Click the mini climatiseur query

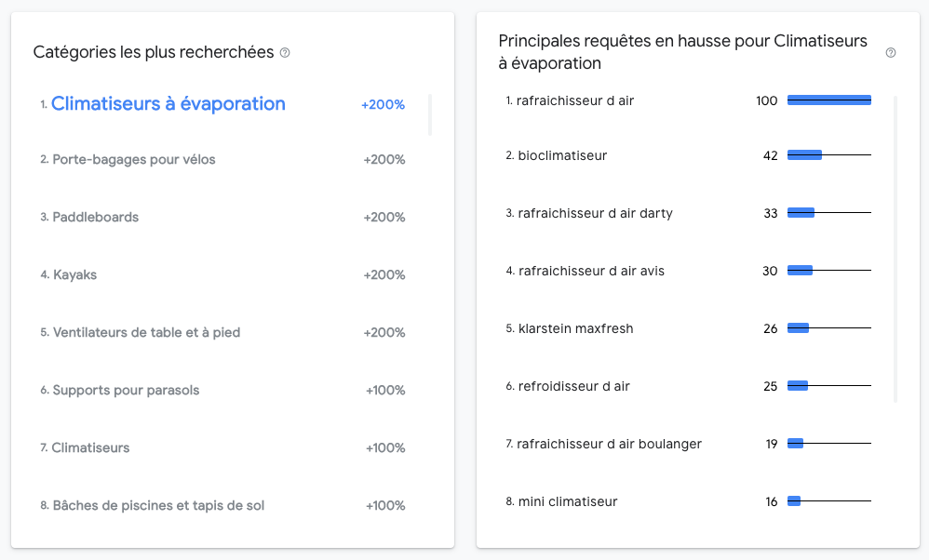(568, 501)
